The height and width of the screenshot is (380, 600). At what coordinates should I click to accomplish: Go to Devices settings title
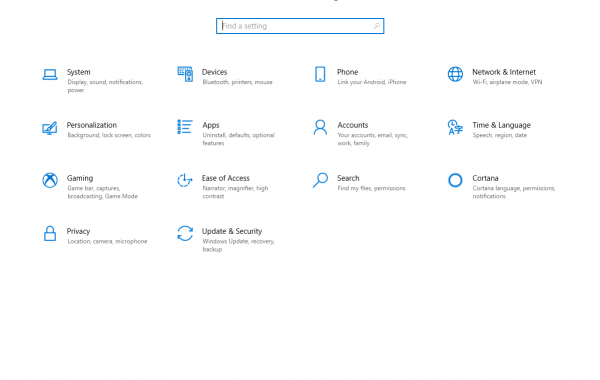click(214, 72)
